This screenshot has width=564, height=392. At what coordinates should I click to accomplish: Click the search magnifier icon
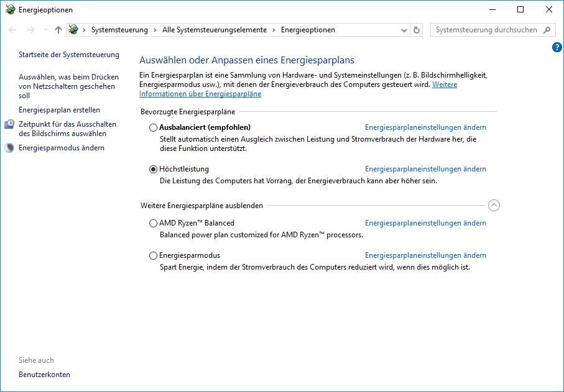pos(547,30)
